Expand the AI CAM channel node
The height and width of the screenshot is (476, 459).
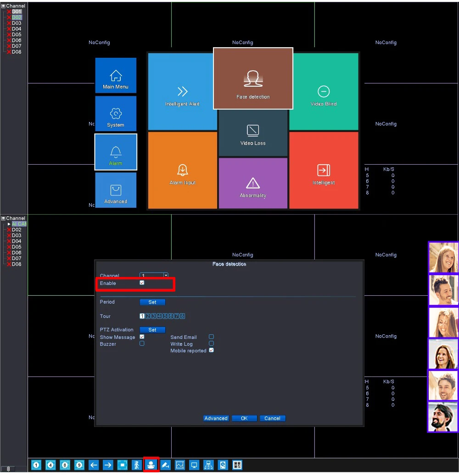[9, 224]
